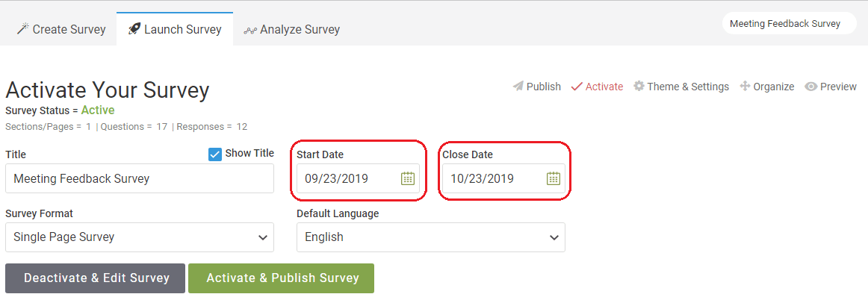Screen dimensions: 868x297
Task: Click the Deactivate & Edit Survey button
Action: (x=95, y=278)
